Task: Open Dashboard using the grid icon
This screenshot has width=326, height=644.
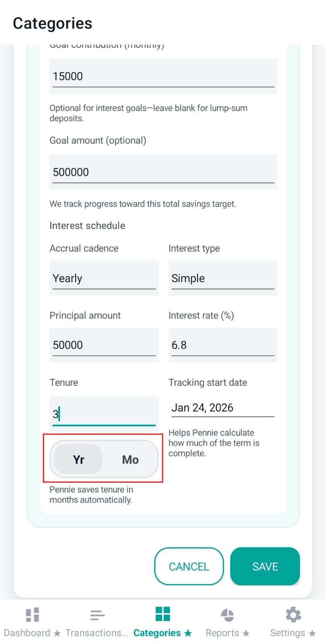Action: tap(32, 614)
